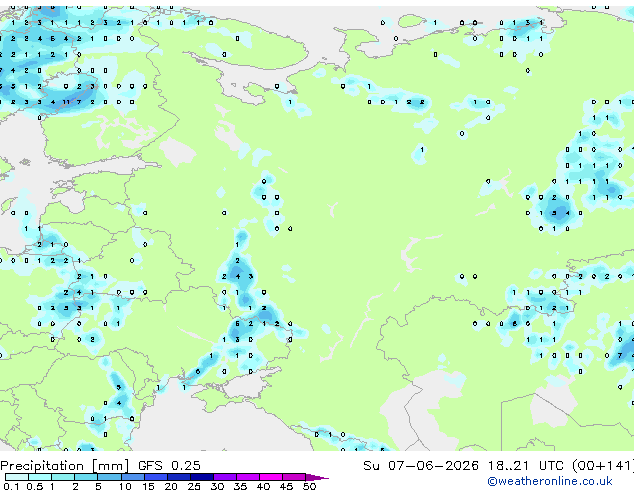The image size is (634, 490).
Task: Click the legend swatch between 20 and 25
Action: point(178,477)
